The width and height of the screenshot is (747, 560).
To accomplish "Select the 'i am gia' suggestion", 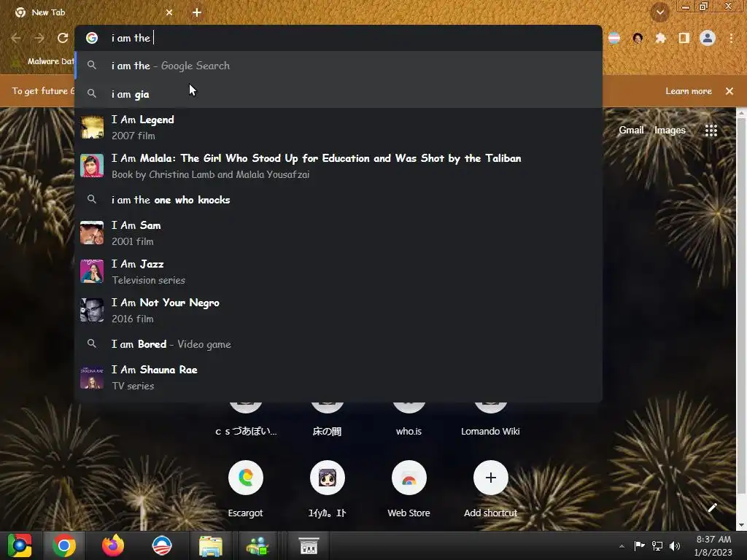I will point(338,94).
